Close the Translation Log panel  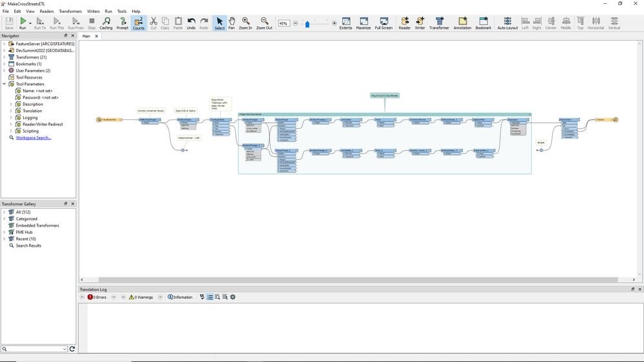639,289
